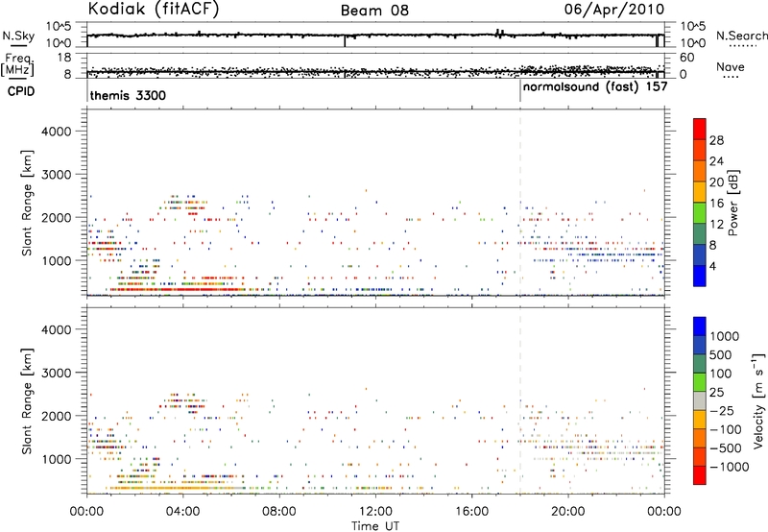Click the "N.Sky" legend label
Image resolution: width=768 pixels, height=532 pixels.
point(18,36)
